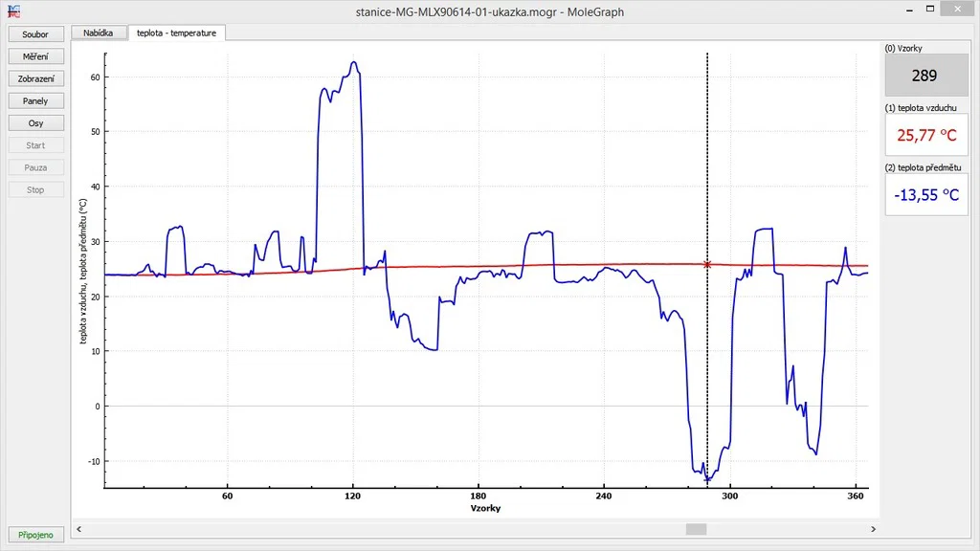Click the x-axis tick label 120
The width and height of the screenshot is (980, 551).
(352, 496)
